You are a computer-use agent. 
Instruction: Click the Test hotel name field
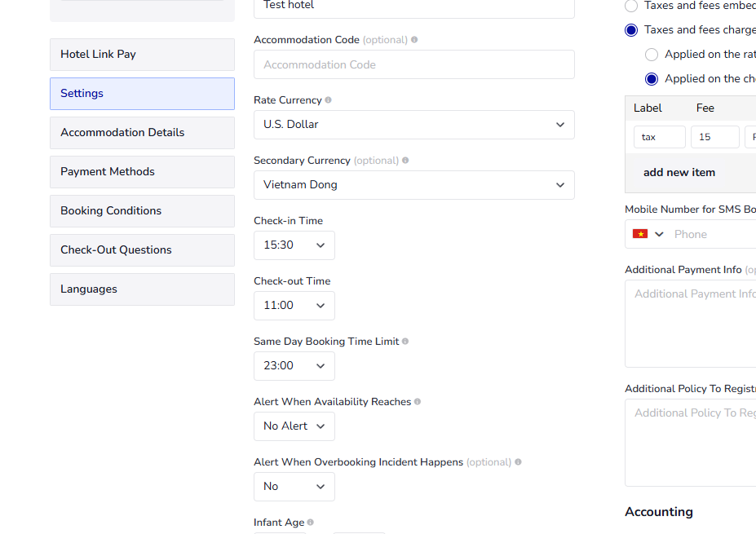pos(414,7)
